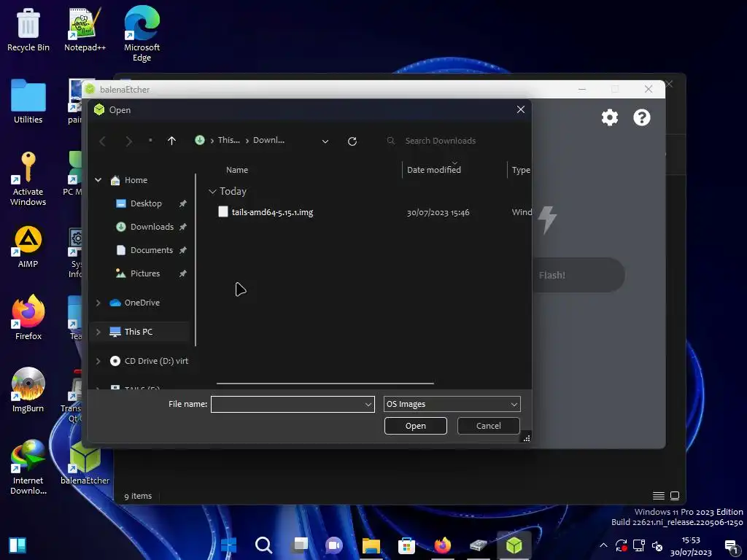The width and height of the screenshot is (747, 560).
Task: Expand the OneDrive node
Action: click(98, 303)
